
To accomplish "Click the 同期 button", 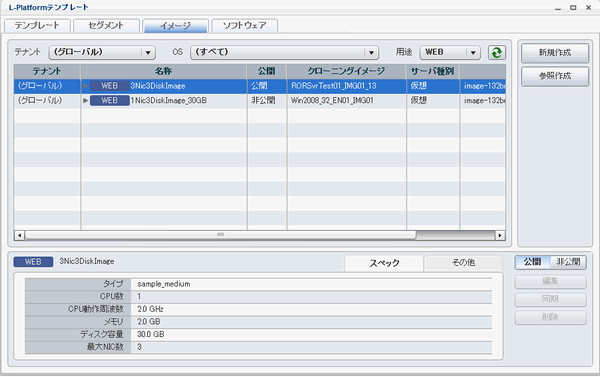I will pos(550,299).
